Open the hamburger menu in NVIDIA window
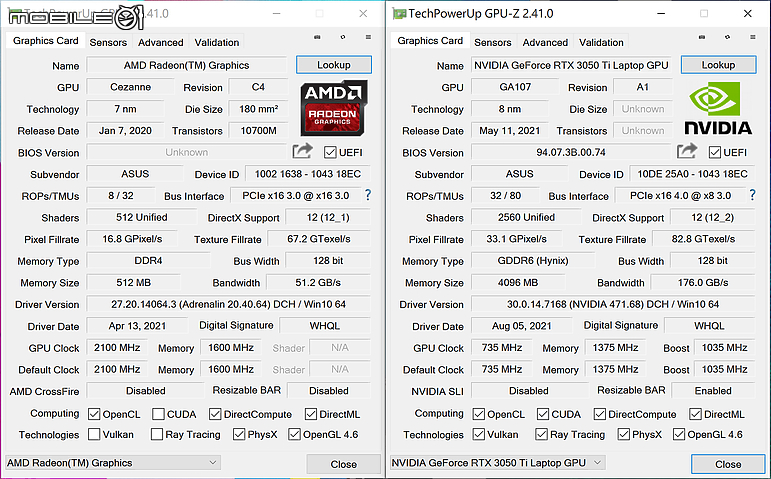This screenshot has height=479, width=771. [753, 37]
